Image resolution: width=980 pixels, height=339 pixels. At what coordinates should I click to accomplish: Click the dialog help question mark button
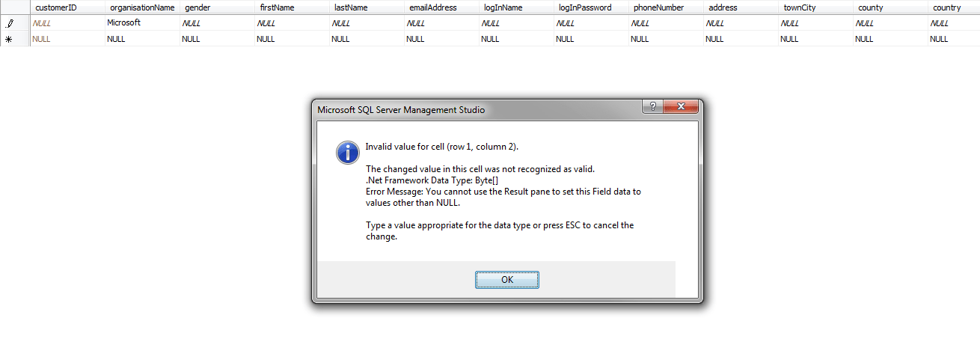(x=653, y=107)
